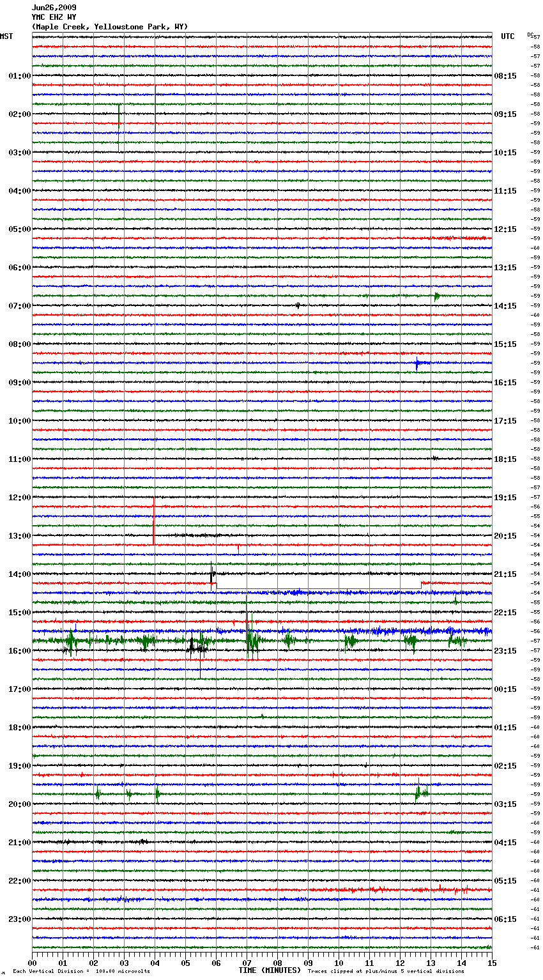The image size is (543, 980).
Task: Click the 01:15 UTC time label
Action: click(505, 728)
